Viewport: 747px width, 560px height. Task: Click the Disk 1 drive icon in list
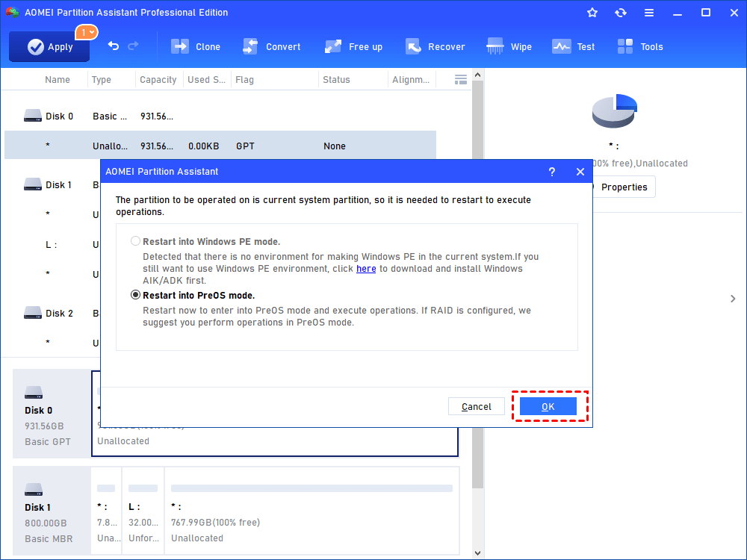33,184
